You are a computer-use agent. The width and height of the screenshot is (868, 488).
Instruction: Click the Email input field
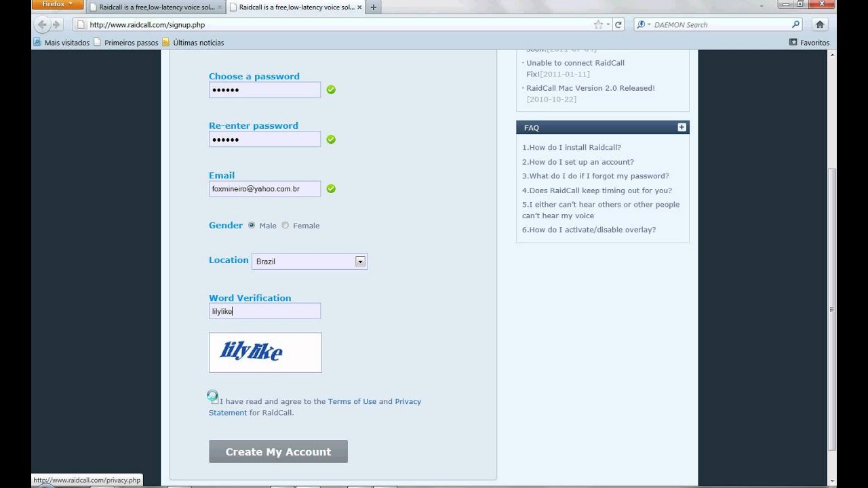coord(264,188)
